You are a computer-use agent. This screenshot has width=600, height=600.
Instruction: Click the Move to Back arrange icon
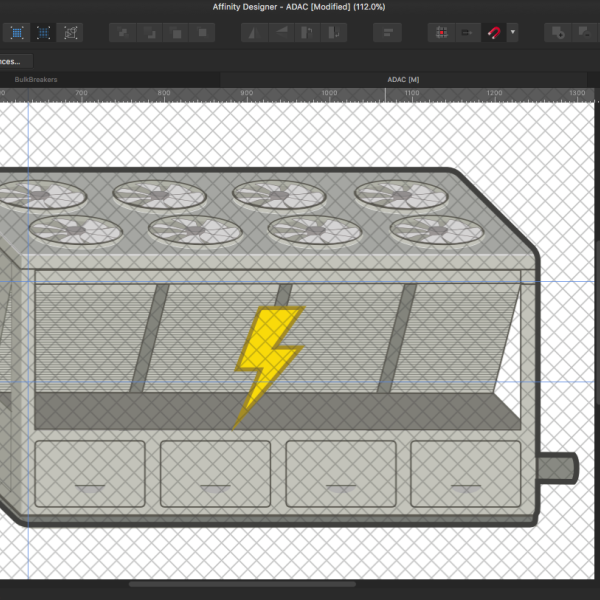[x=123, y=32]
